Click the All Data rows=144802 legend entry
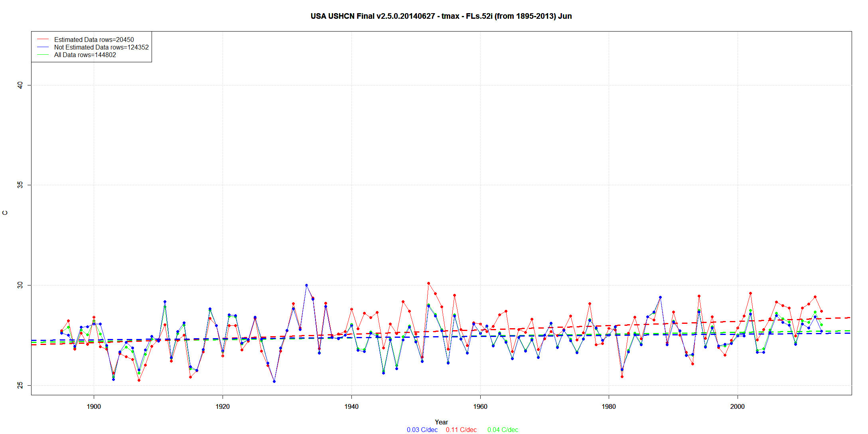This screenshot has height=434, width=868. point(85,55)
